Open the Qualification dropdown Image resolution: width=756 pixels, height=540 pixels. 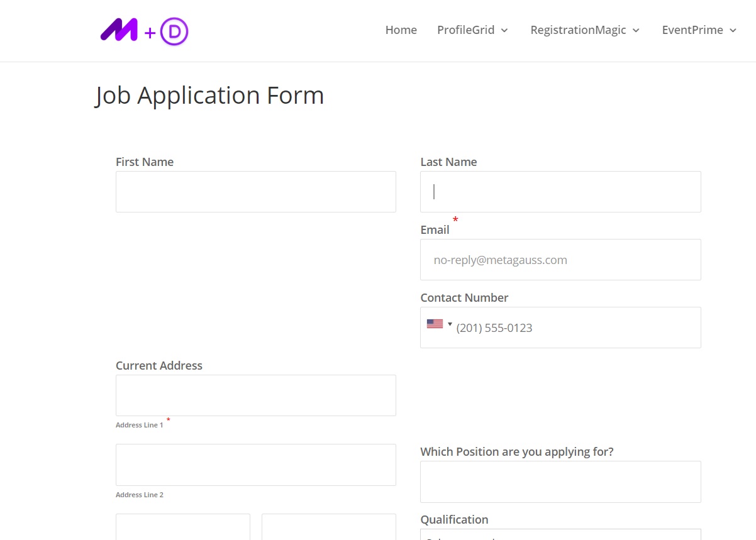(x=560, y=535)
